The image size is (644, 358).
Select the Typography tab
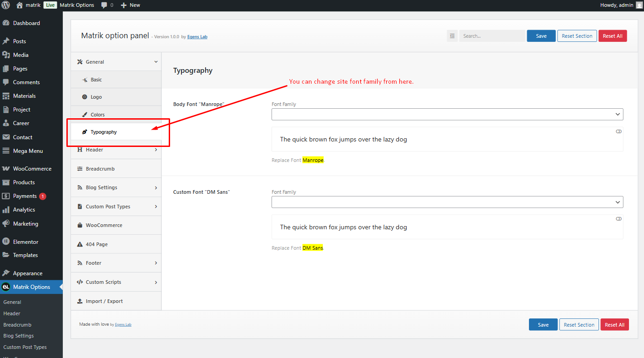(x=116, y=132)
